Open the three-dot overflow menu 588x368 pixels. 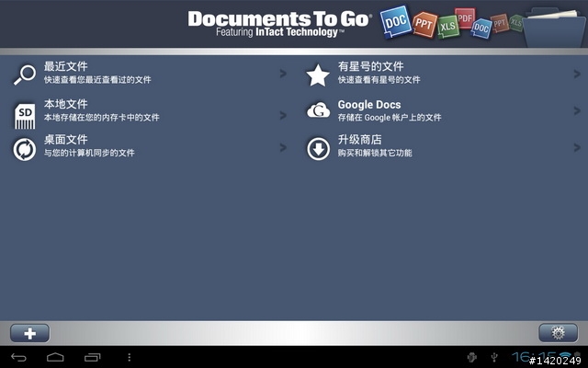point(129,358)
